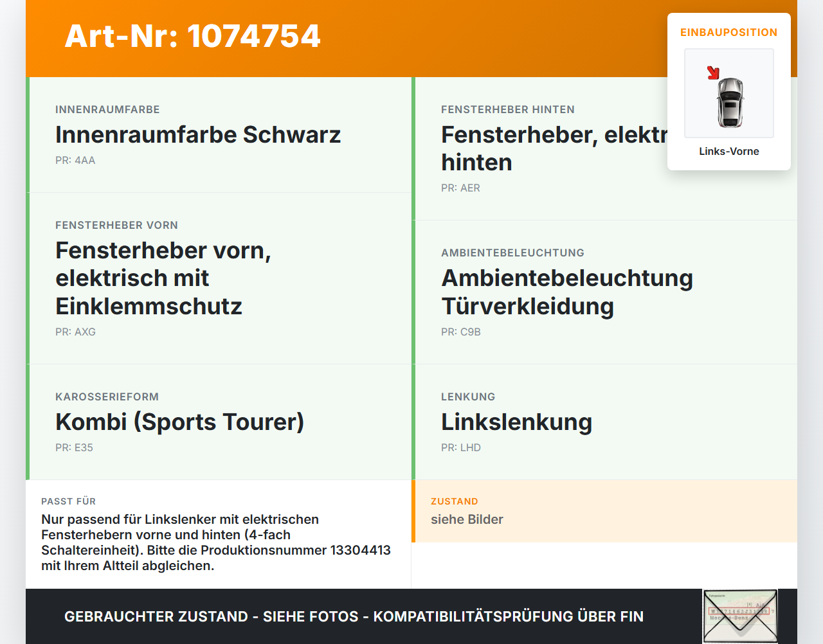Click the Linkslenkung value
Screen dimensions: 823x644
coord(516,422)
